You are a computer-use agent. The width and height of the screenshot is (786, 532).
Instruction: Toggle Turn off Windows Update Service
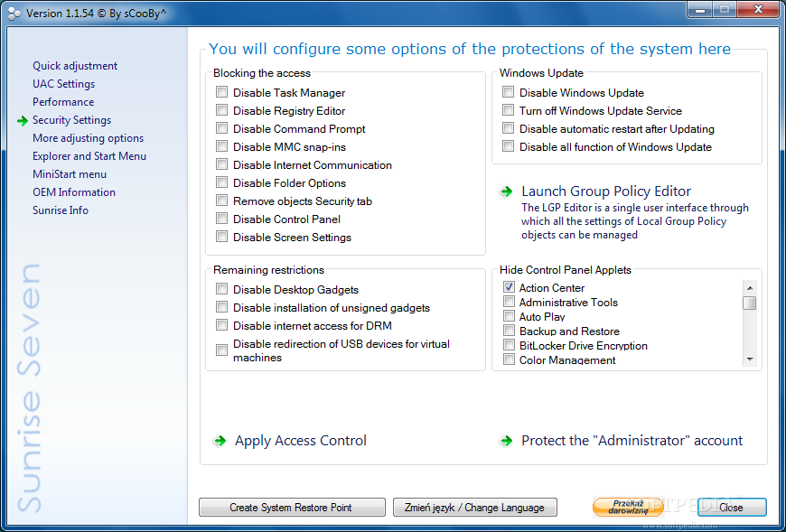point(509,110)
